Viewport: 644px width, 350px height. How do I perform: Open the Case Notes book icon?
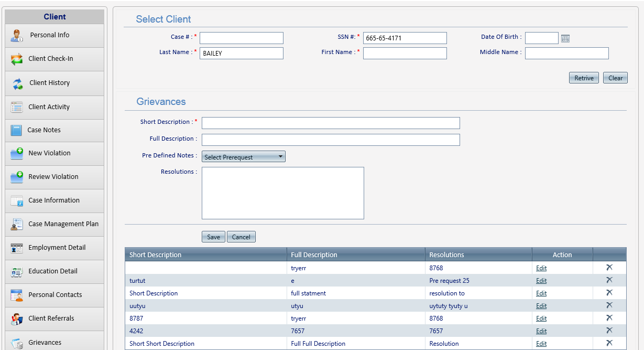(17, 130)
